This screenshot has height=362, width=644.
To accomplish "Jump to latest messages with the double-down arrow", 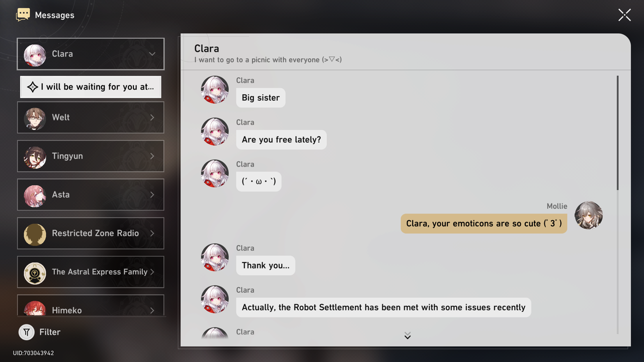I will pyautogui.click(x=408, y=336).
